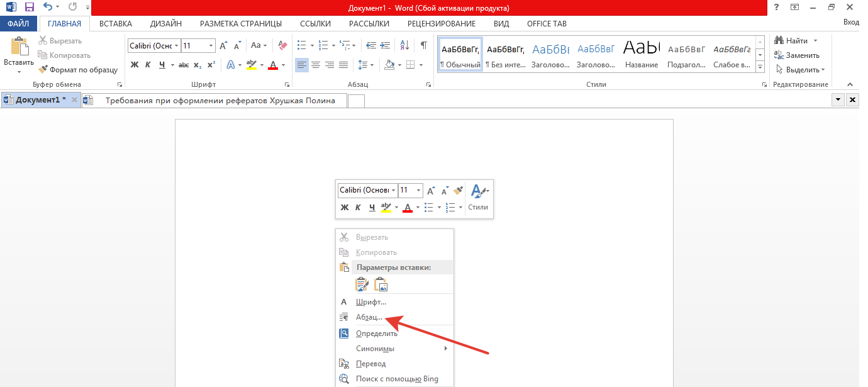This screenshot has width=868, height=387.
Task: Click the increase indent icon
Action: coord(386,46)
